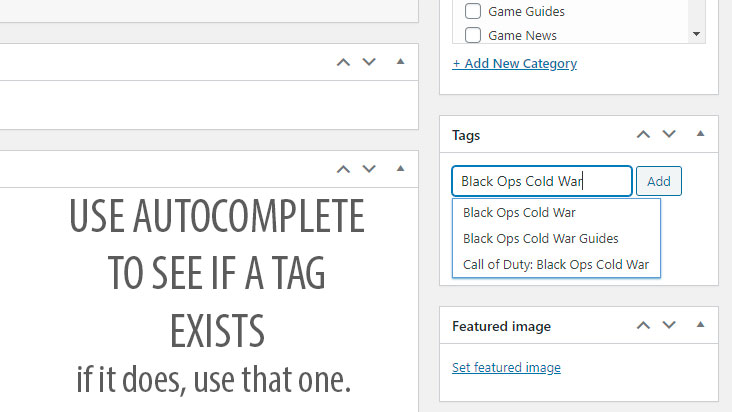Move the Tags panel up
Screen dimensions: 732x412
[643, 134]
